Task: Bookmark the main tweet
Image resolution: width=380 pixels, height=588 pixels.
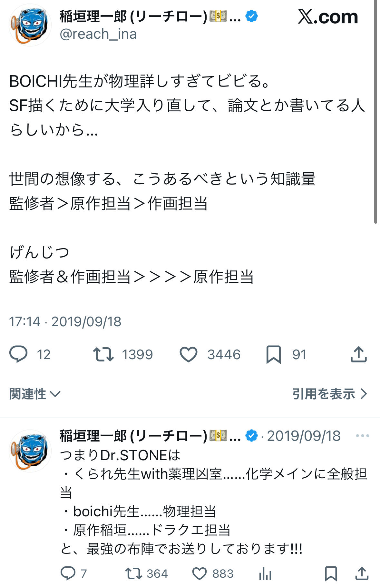Action: pos(273,354)
